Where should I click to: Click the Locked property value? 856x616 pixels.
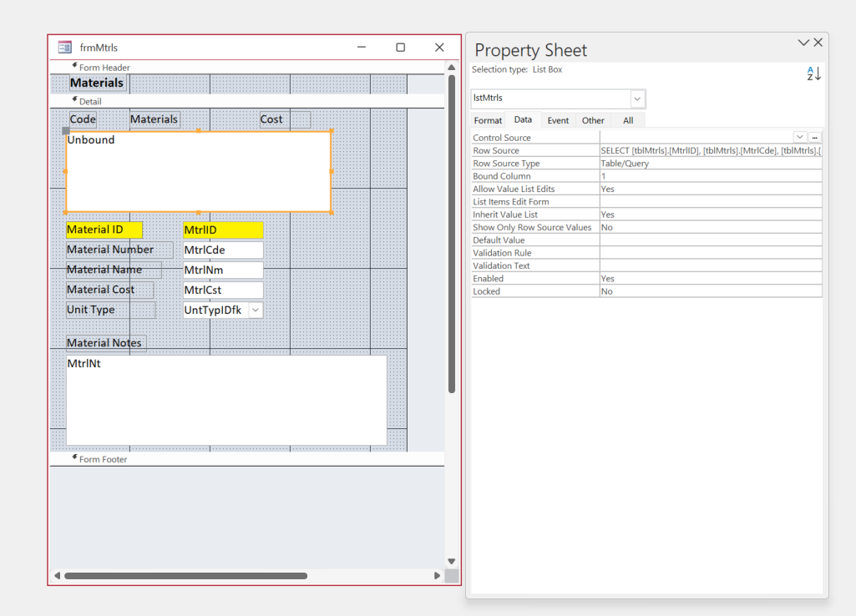(710, 291)
